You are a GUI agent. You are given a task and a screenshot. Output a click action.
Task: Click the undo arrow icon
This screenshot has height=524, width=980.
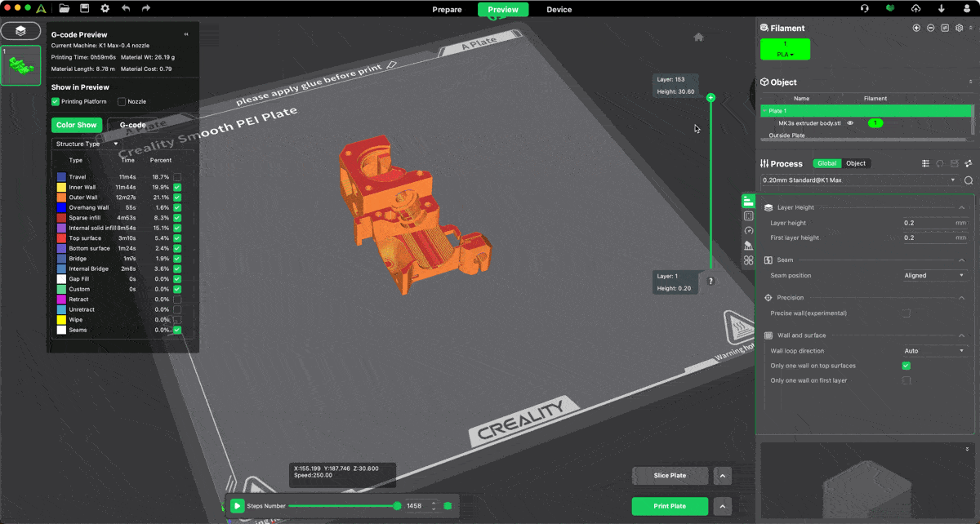pyautogui.click(x=125, y=9)
